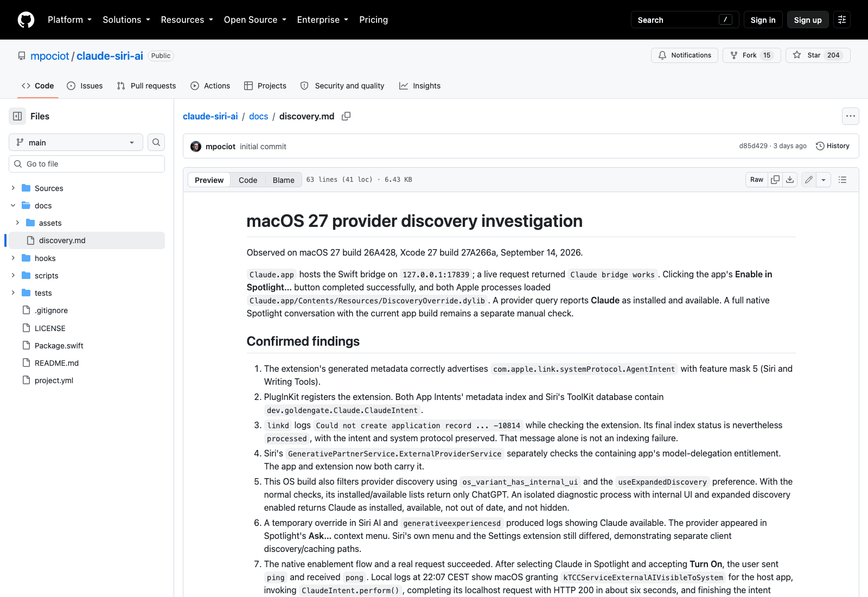
Task: Open the claude-siri-ai repository title link
Action: click(110, 56)
